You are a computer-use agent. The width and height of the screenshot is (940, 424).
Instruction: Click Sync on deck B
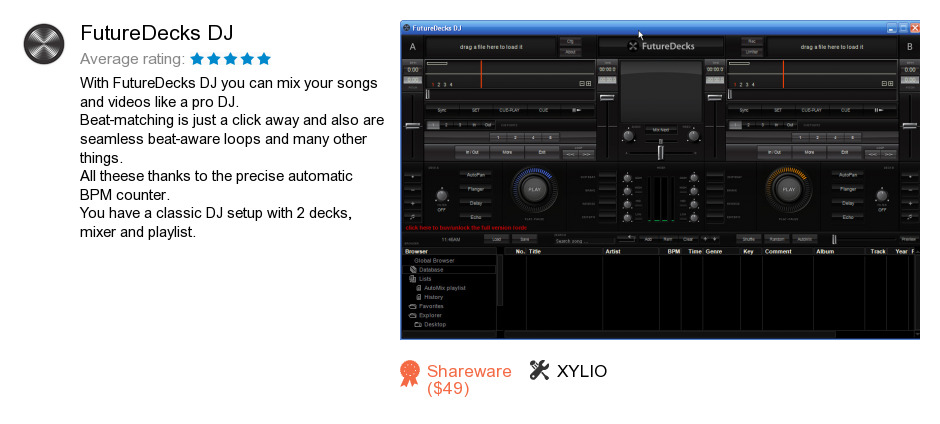[744, 110]
